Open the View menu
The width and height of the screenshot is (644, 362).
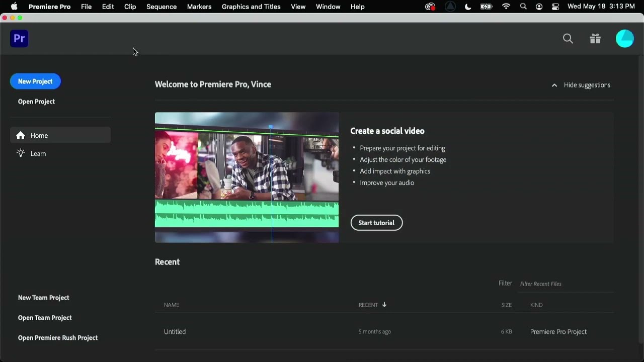[x=298, y=7]
